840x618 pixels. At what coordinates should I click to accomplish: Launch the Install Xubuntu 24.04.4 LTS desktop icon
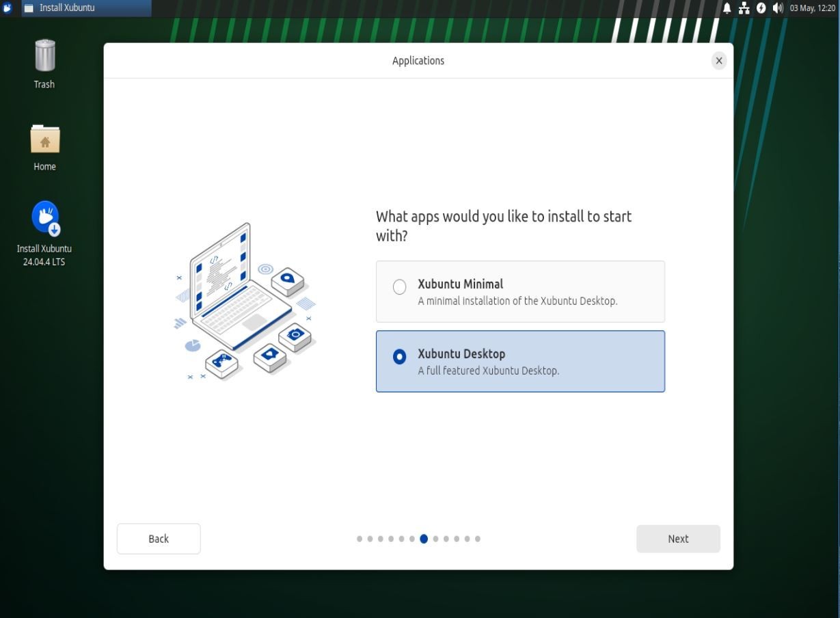pos(45,218)
